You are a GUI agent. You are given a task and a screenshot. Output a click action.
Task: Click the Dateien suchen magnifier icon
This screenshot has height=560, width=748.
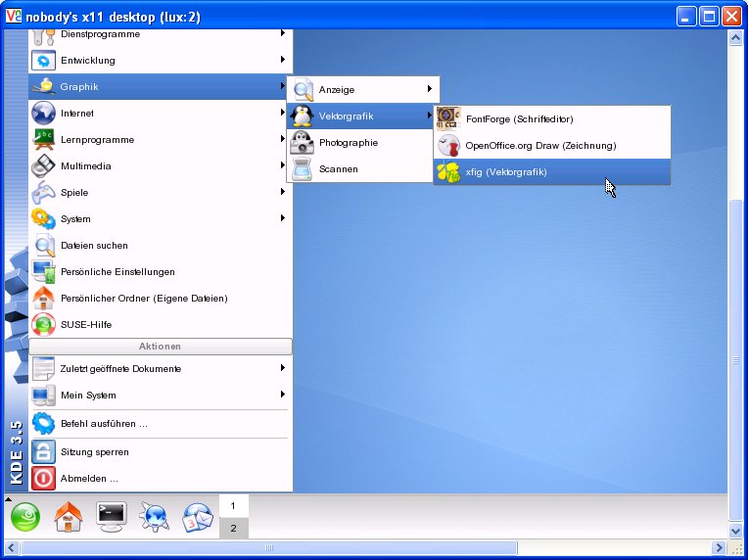point(43,246)
